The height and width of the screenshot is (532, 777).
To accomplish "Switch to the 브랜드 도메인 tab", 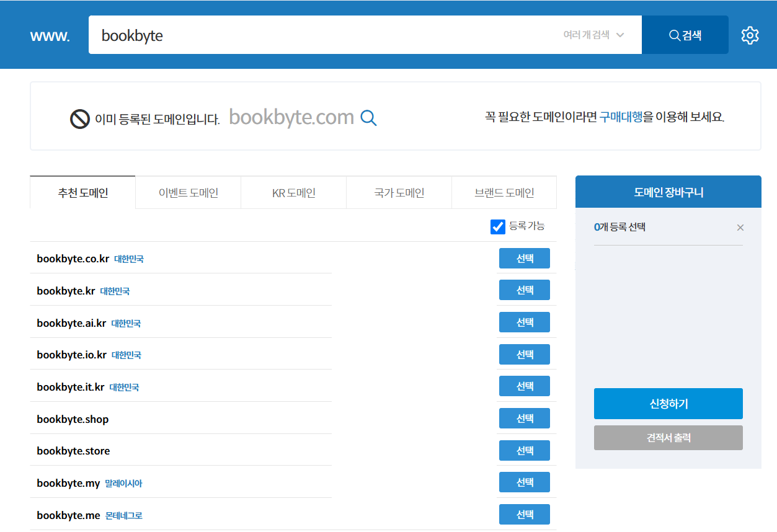I will tap(504, 193).
